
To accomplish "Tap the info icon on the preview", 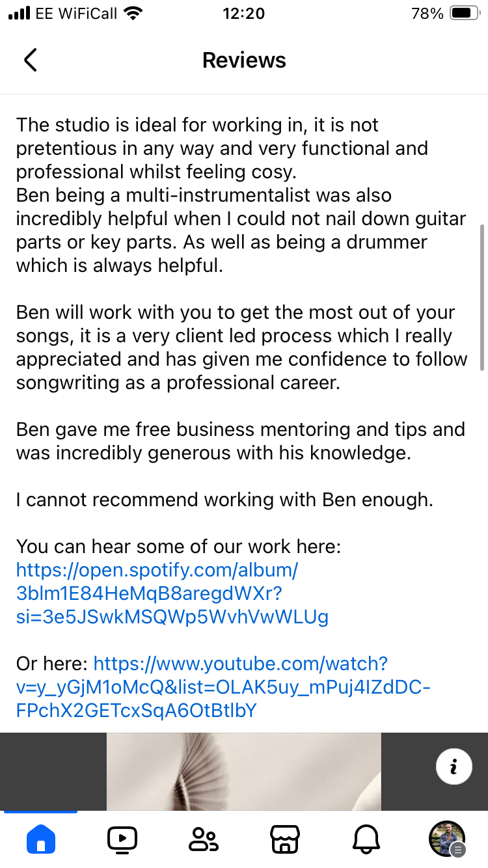I will [454, 766].
